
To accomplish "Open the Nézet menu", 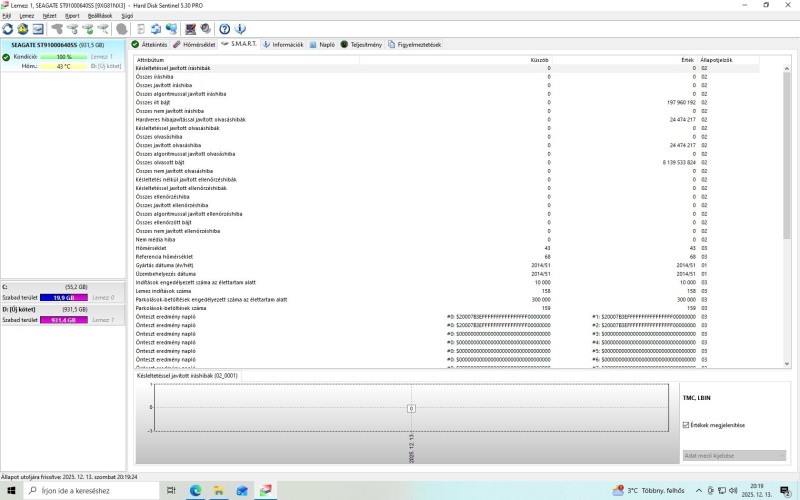I will [49, 16].
